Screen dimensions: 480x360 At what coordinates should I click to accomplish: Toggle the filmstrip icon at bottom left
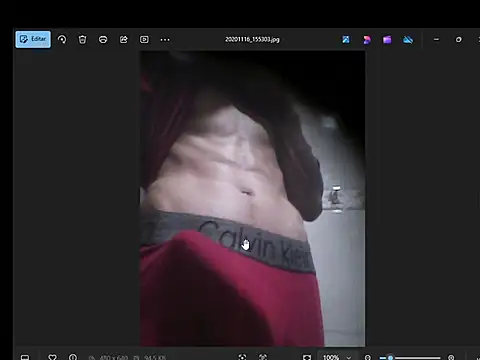coord(25,357)
